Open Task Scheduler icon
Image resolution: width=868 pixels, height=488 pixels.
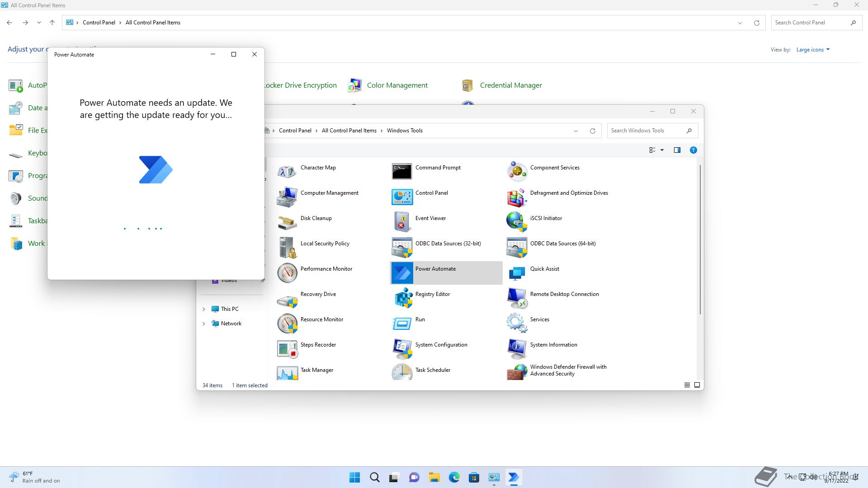(x=402, y=372)
